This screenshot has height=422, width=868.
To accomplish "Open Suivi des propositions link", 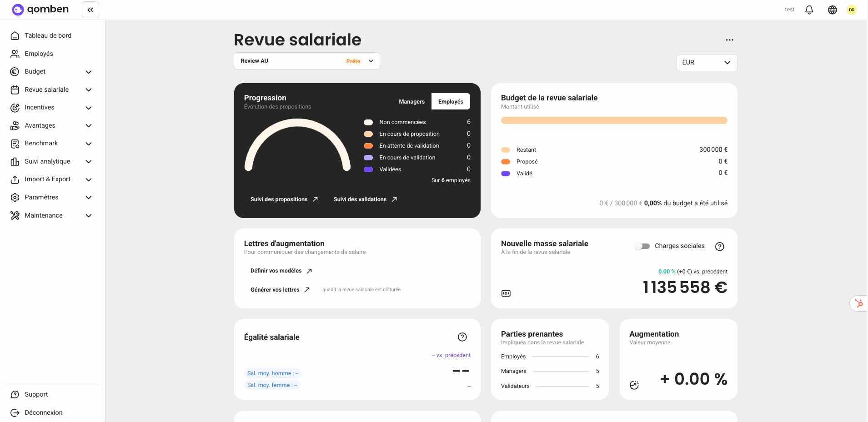I will 284,199.
